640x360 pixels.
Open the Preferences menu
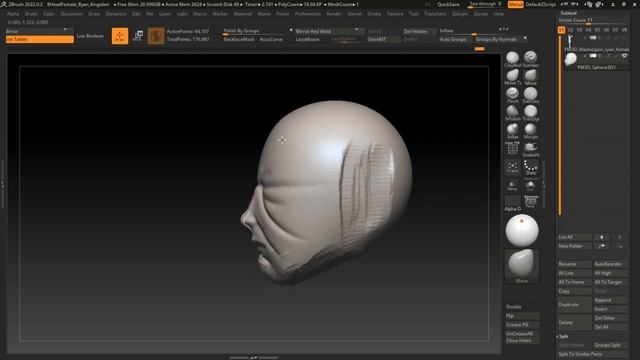[x=308, y=14]
